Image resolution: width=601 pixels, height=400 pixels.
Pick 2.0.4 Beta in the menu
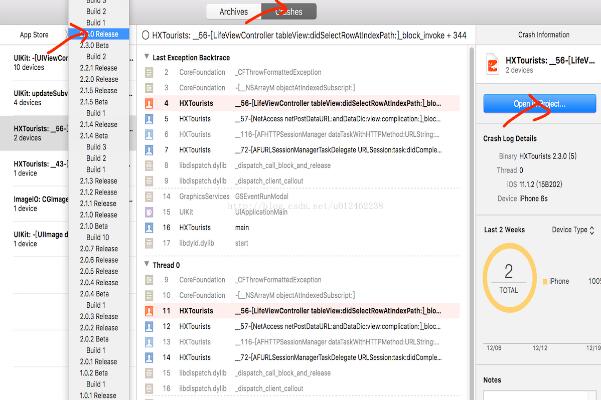click(x=99, y=294)
